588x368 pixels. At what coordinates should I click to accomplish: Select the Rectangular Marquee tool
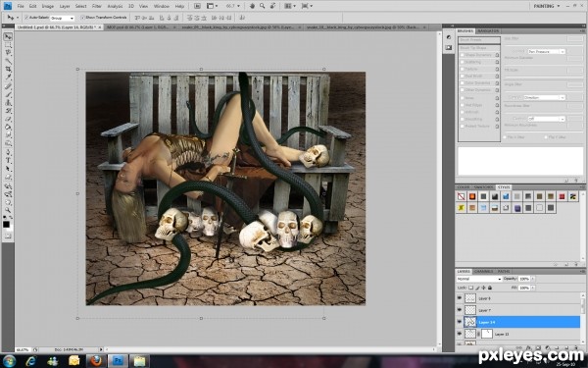coord(8,45)
